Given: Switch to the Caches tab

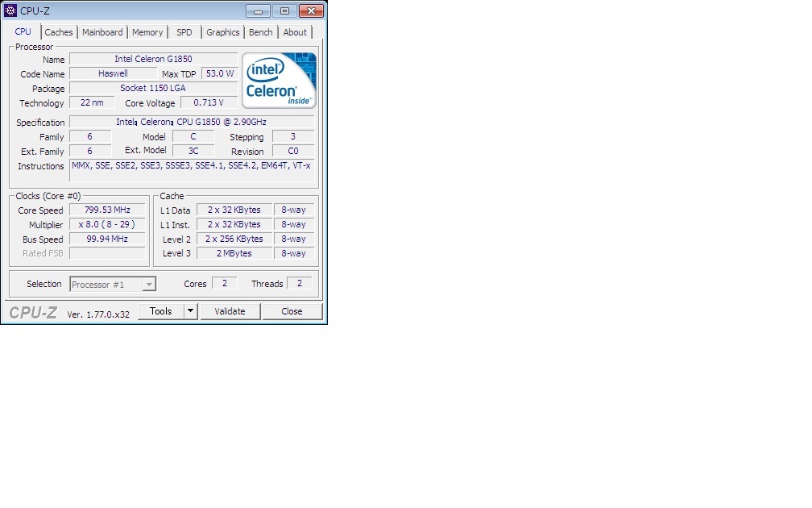Looking at the screenshot, I should (59, 32).
